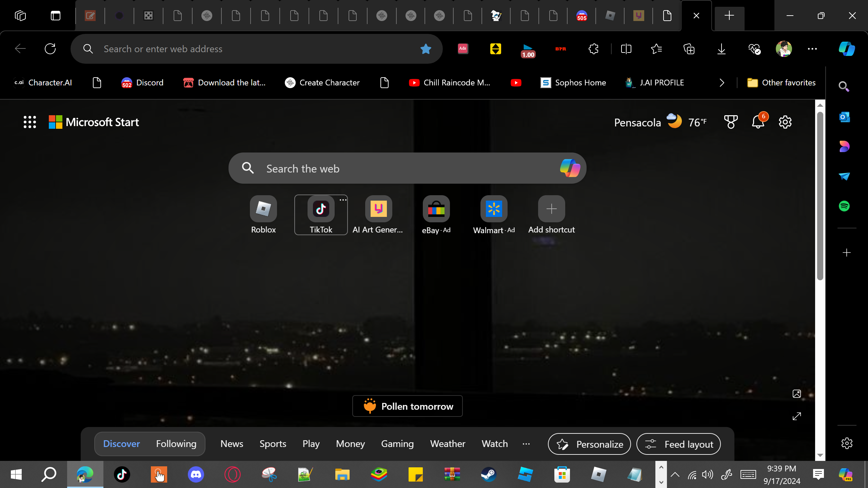
Task: Toggle favorite star in address bar
Action: (426, 49)
